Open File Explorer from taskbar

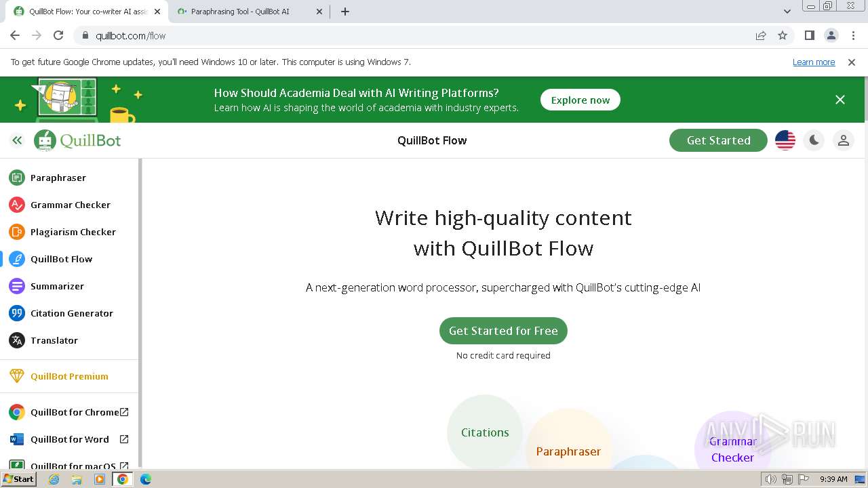[x=77, y=479]
